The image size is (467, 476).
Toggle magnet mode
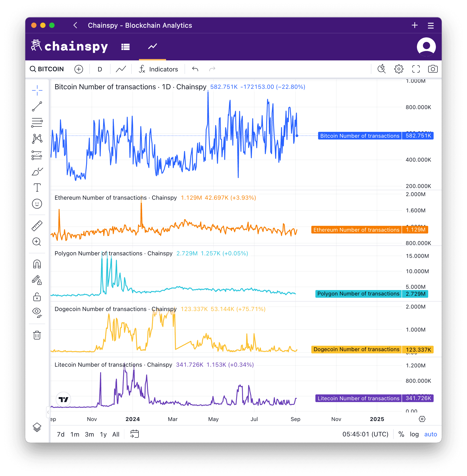click(x=37, y=264)
